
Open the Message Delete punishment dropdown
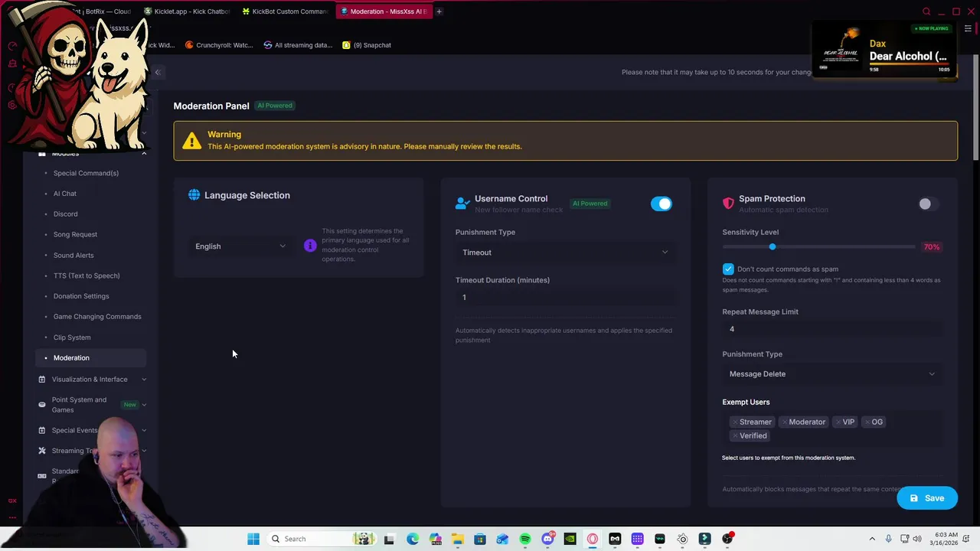[x=832, y=374]
